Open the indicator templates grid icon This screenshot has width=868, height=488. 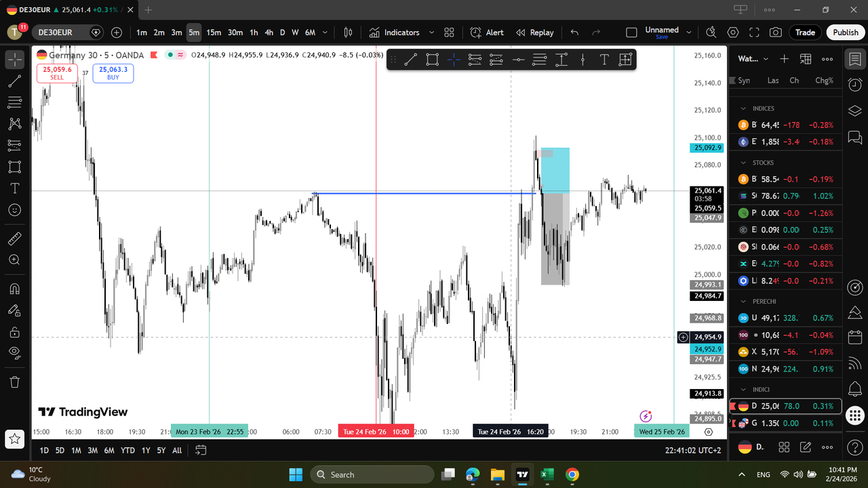[449, 33]
